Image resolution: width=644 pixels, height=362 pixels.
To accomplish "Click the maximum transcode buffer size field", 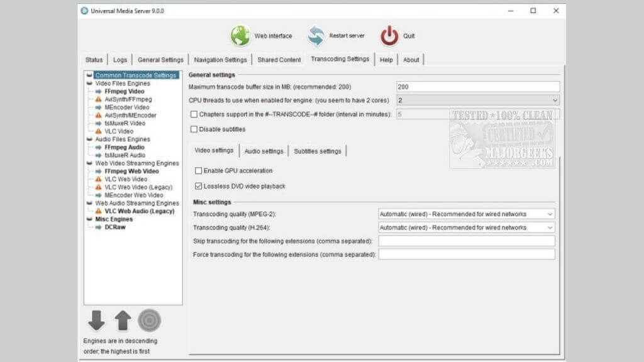I will [478, 87].
